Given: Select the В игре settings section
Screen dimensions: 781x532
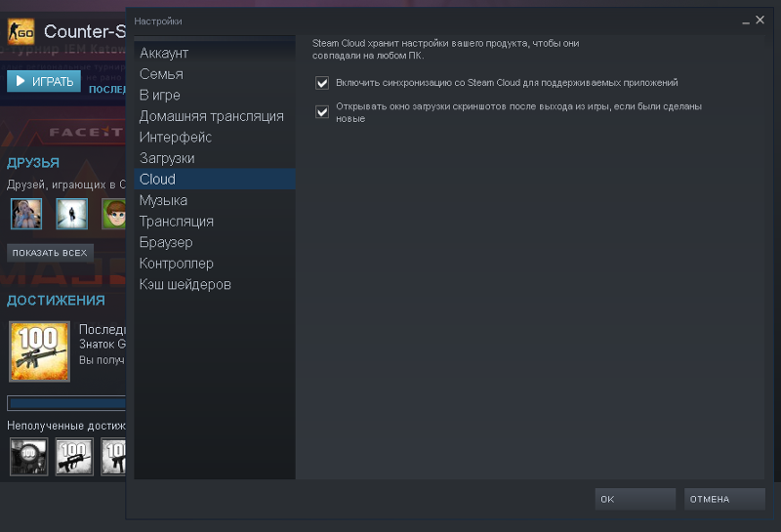Looking at the screenshot, I should (160, 95).
